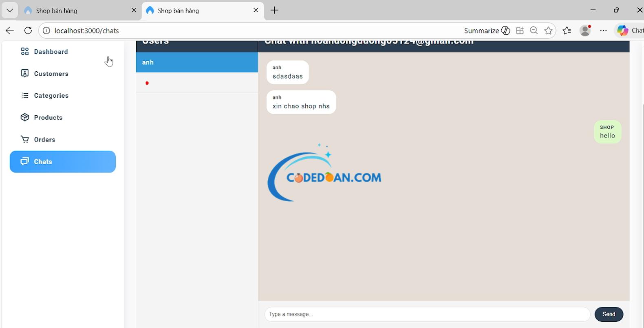Open browser settings and more menu

click(x=604, y=31)
